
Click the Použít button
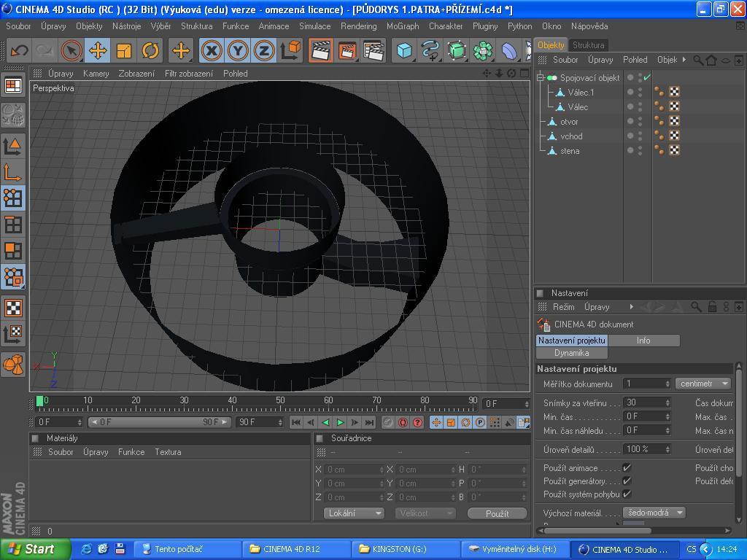tap(497, 513)
